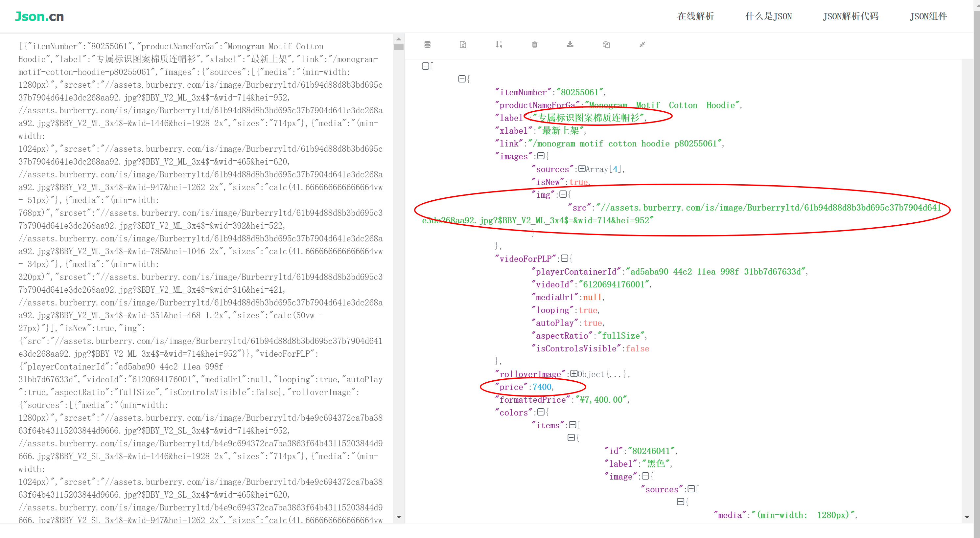Open the 在线解析 menu item
980x538 pixels.
[695, 16]
